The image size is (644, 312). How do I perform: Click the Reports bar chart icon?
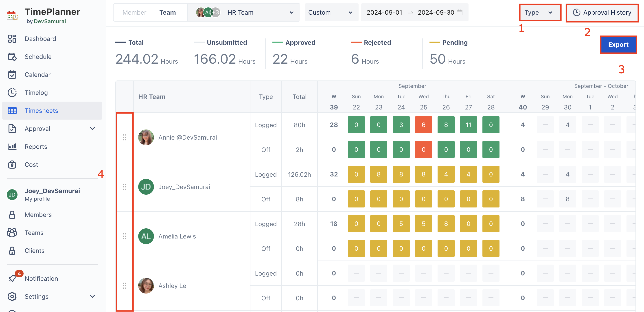(x=12, y=147)
